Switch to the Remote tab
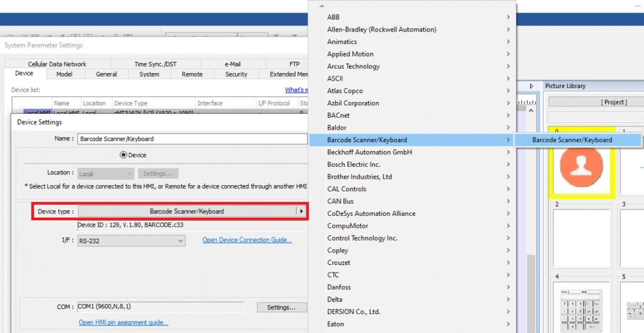 pos(192,74)
